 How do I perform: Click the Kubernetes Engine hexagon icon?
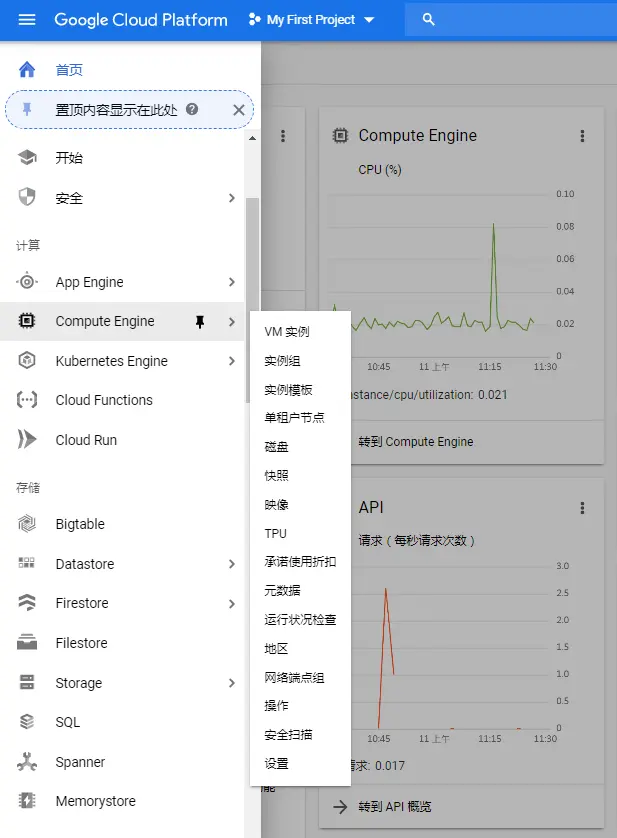click(27, 361)
